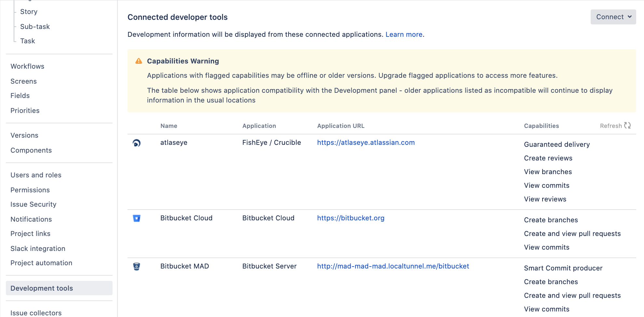This screenshot has height=317, width=644.
Task: Open the Issue collectors page
Action: pos(36,313)
